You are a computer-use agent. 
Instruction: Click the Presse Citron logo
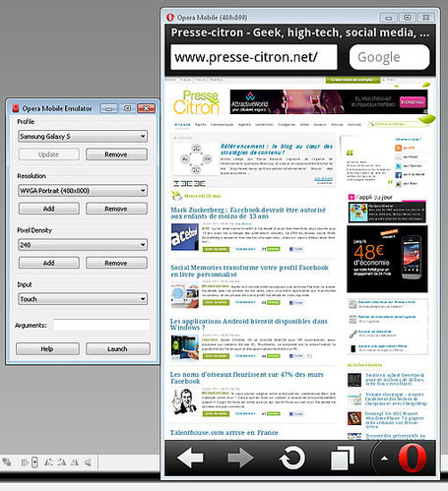tap(196, 102)
